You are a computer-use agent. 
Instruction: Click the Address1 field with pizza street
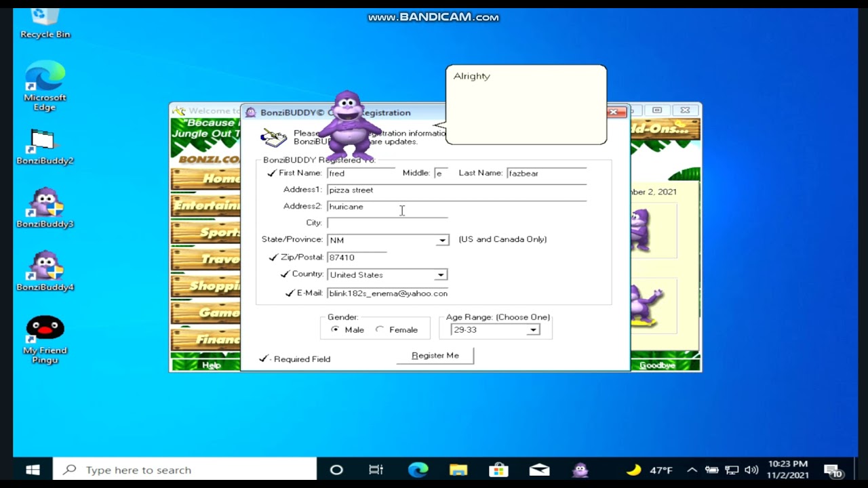tap(456, 190)
